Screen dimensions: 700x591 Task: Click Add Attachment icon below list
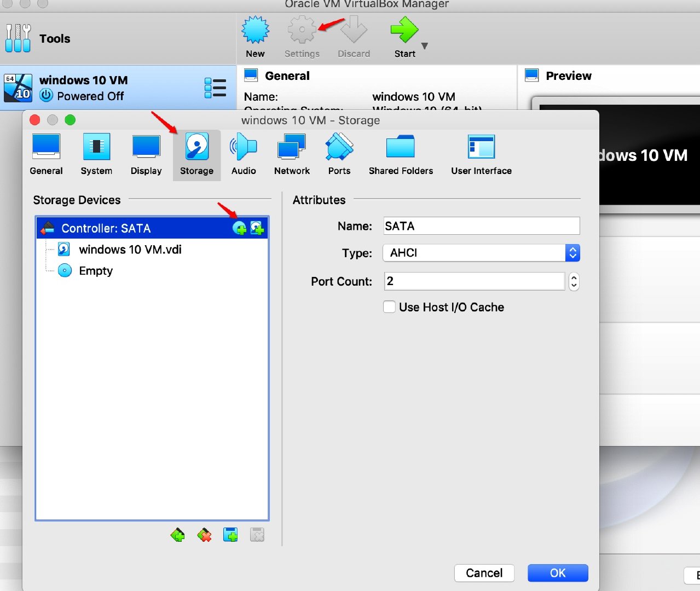(x=231, y=535)
